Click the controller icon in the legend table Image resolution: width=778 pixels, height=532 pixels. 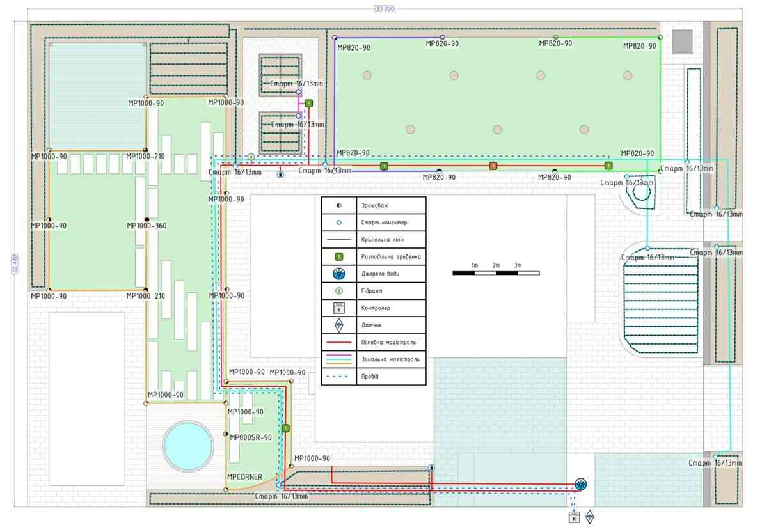(339, 308)
